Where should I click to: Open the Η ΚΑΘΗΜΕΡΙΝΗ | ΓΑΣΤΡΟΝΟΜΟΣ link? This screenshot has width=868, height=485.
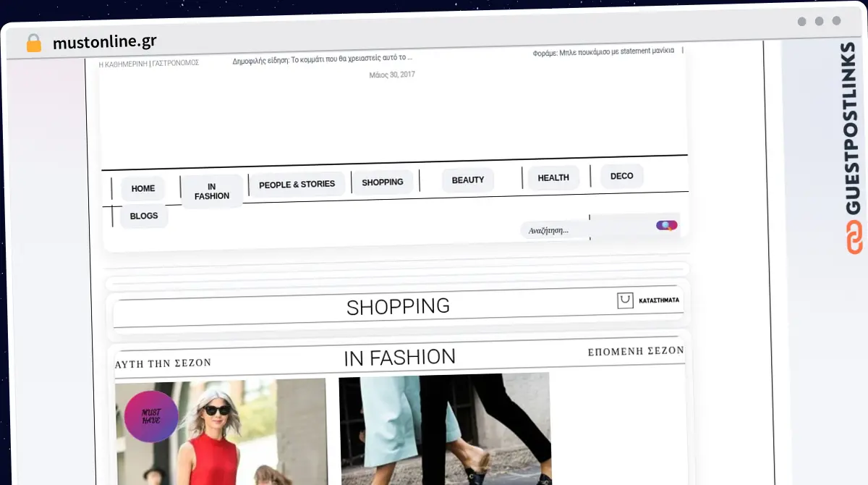point(149,63)
